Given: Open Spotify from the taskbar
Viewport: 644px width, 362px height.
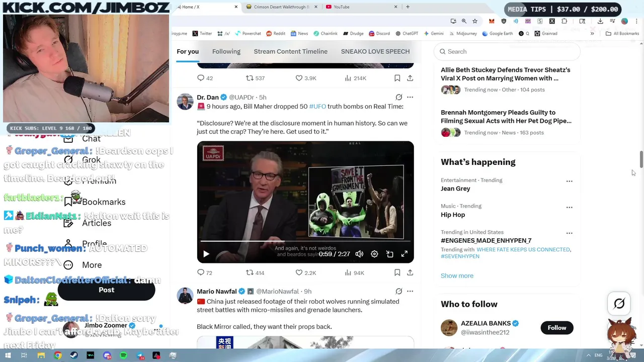Looking at the screenshot, I should pos(123,355).
